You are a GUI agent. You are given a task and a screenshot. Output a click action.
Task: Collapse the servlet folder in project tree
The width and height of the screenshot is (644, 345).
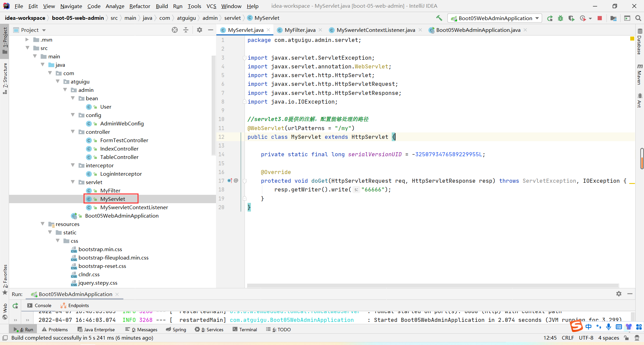pyautogui.click(x=73, y=182)
